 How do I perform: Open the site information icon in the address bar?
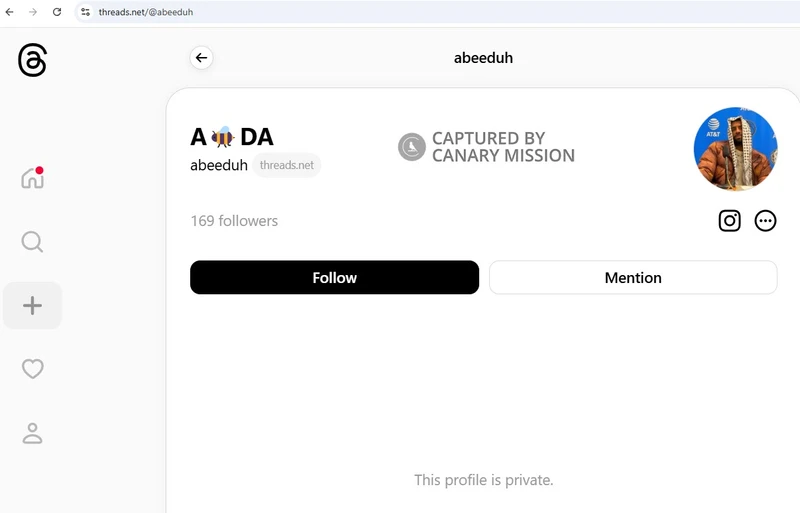[x=85, y=12]
